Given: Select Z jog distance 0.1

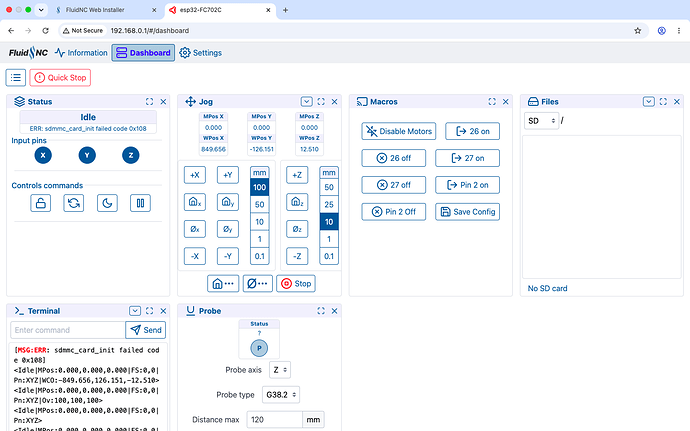Looking at the screenshot, I should (x=329, y=256).
